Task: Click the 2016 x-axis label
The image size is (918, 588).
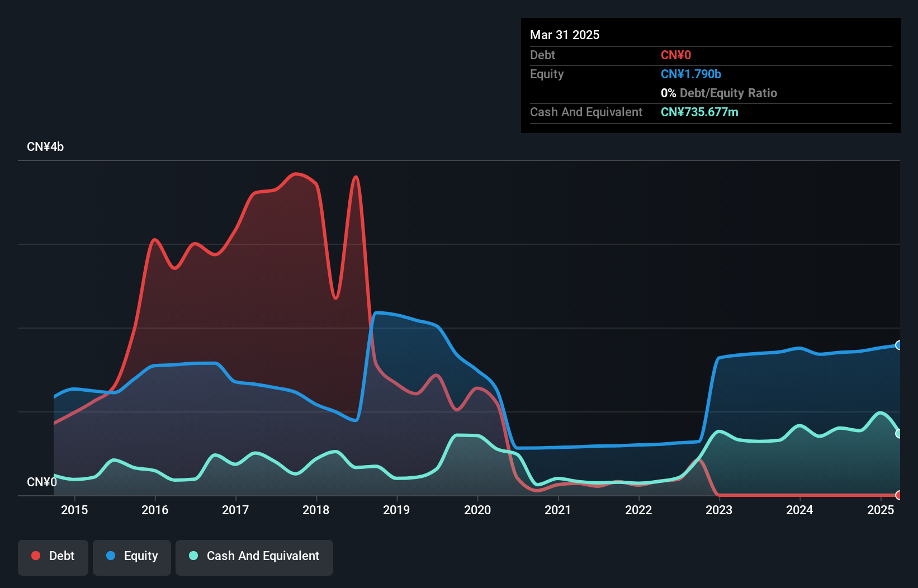Action: tap(155, 510)
